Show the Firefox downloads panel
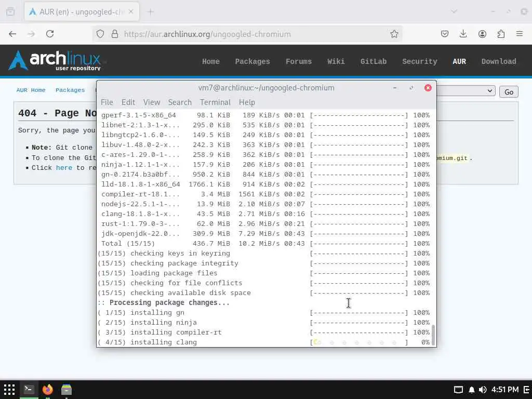Viewport: 532px width, 399px height. point(463,34)
